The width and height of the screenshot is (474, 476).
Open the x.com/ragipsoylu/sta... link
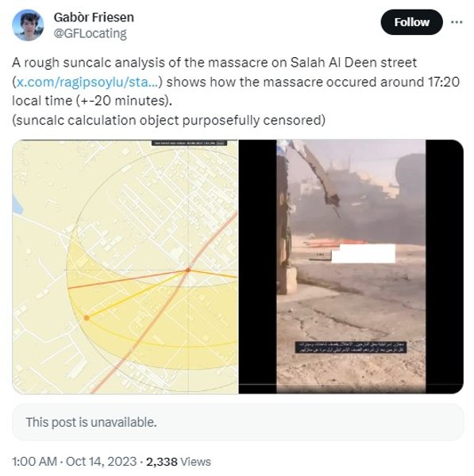point(87,82)
